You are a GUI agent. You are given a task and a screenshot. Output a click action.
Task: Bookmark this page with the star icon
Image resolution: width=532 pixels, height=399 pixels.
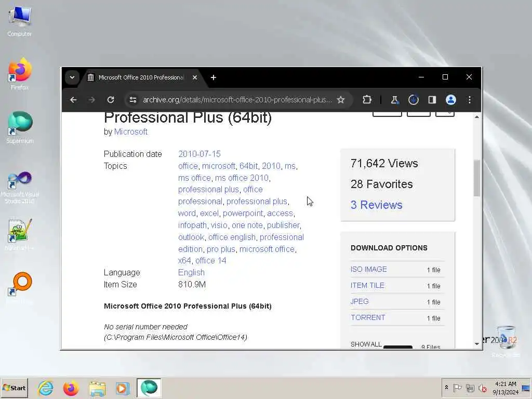pos(341,100)
